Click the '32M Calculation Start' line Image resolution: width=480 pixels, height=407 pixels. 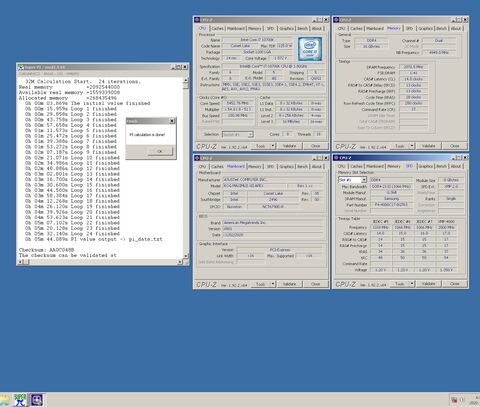83,81
